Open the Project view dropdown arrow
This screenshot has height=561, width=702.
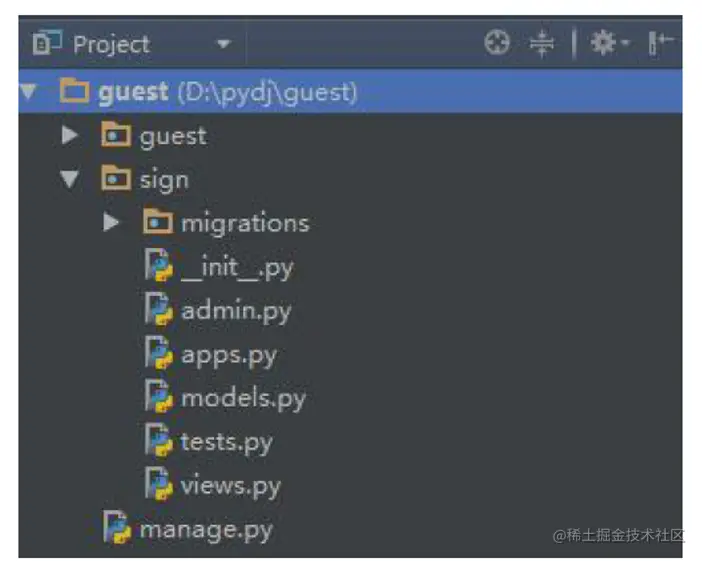coord(223,44)
